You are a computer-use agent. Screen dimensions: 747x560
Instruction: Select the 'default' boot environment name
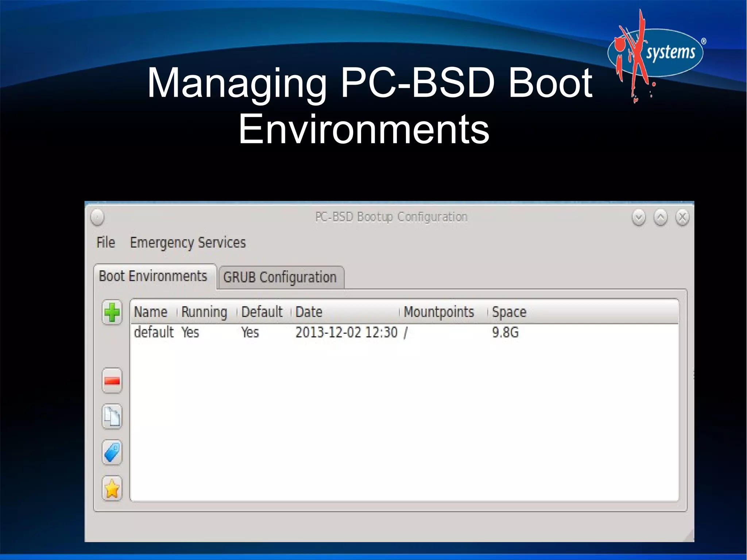coord(154,332)
